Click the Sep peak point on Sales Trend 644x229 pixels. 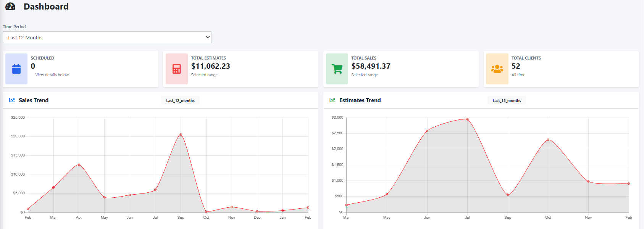coord(181,135)
